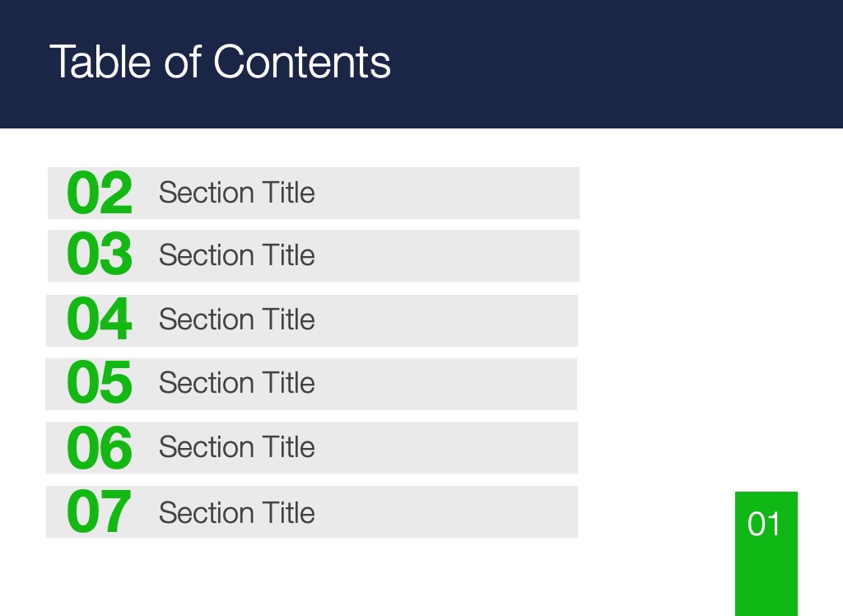Screen dimensions: 843x616
Task: Click empty gray area in 07 row
Action: tap(446, 511)
